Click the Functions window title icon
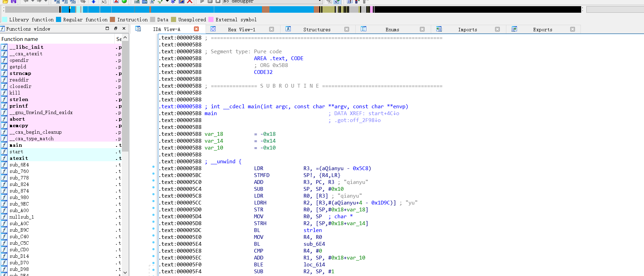 (x=3, y=29)
